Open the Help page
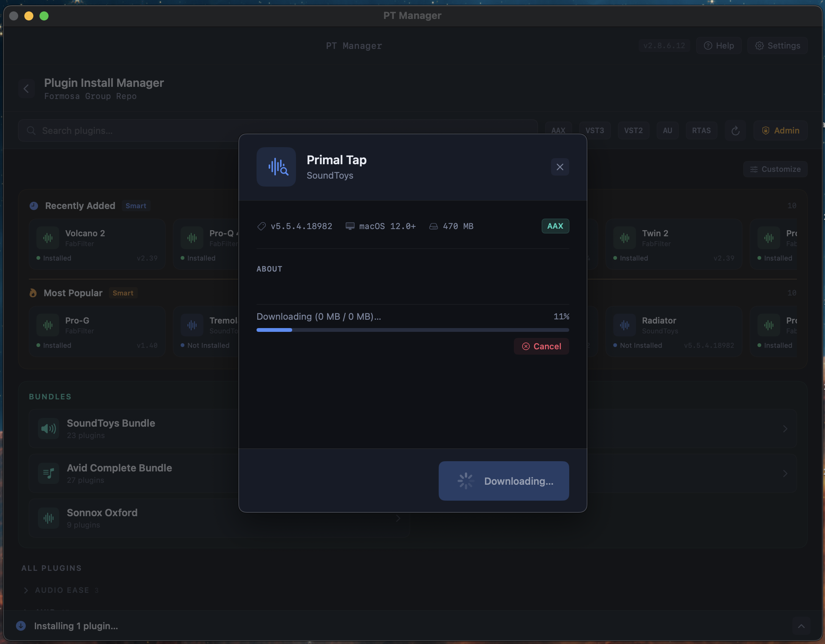The height and width of the screenshot is (644, 825). [x=719, y=46]
